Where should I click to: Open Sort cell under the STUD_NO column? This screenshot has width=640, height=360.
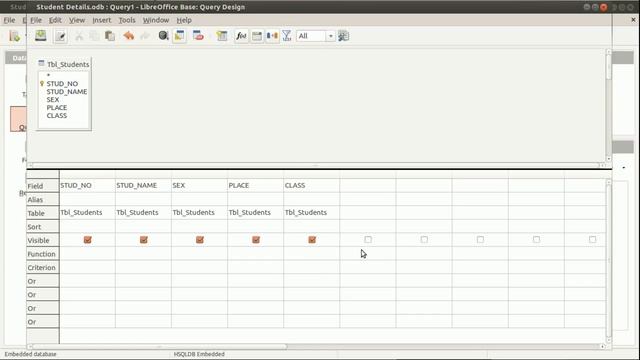tap(87, 227)
